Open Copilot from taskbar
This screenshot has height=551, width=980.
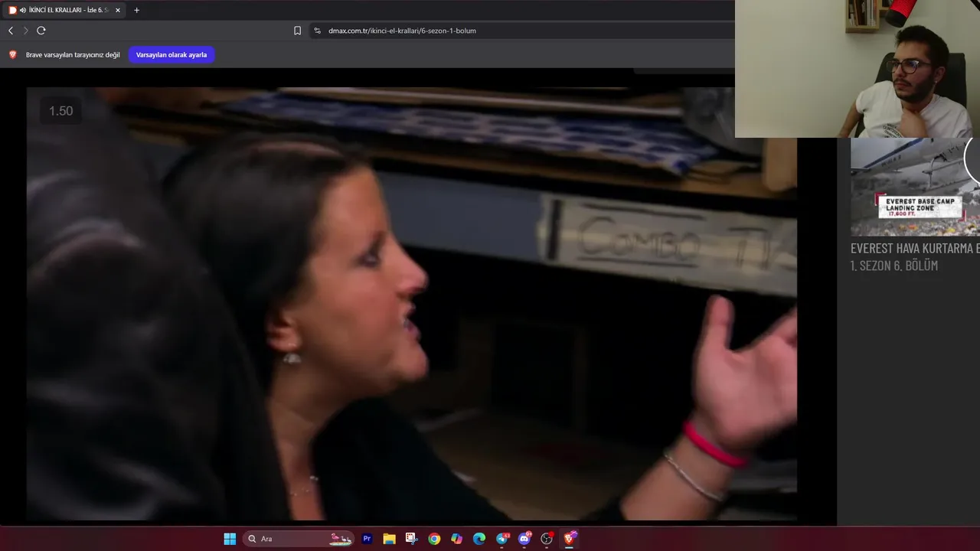tap(456, 539)
